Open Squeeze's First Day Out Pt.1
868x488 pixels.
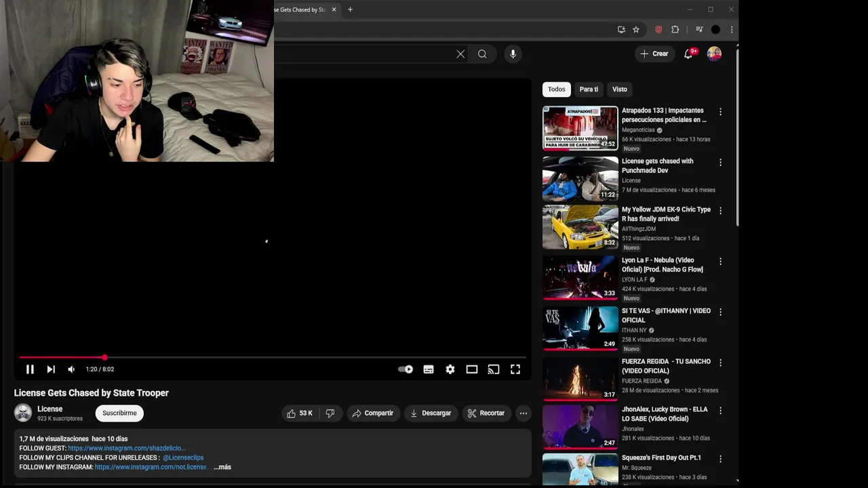pyautogui.click(x=661, y=457)
